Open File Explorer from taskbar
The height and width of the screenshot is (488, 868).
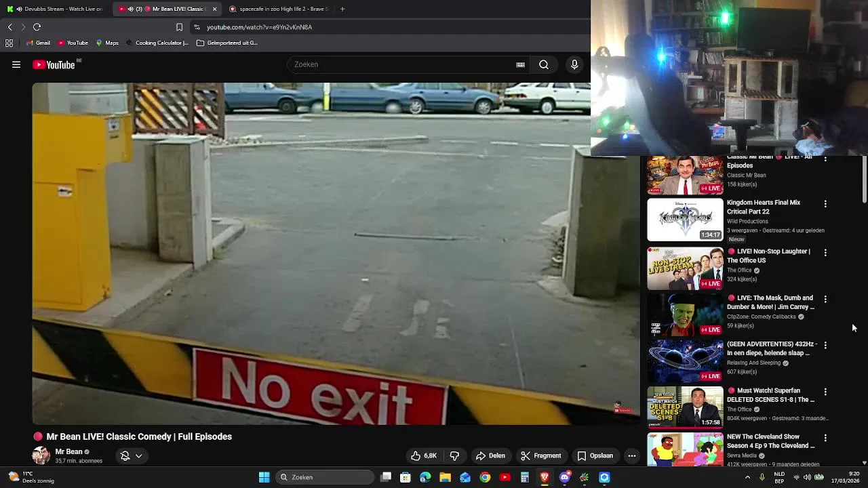(445, 477)
